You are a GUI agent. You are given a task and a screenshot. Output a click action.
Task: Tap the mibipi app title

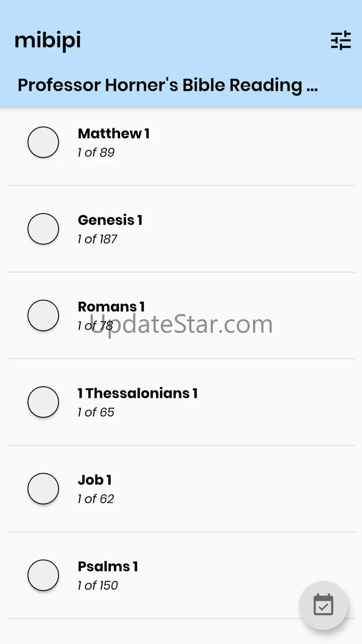[48, 40]
